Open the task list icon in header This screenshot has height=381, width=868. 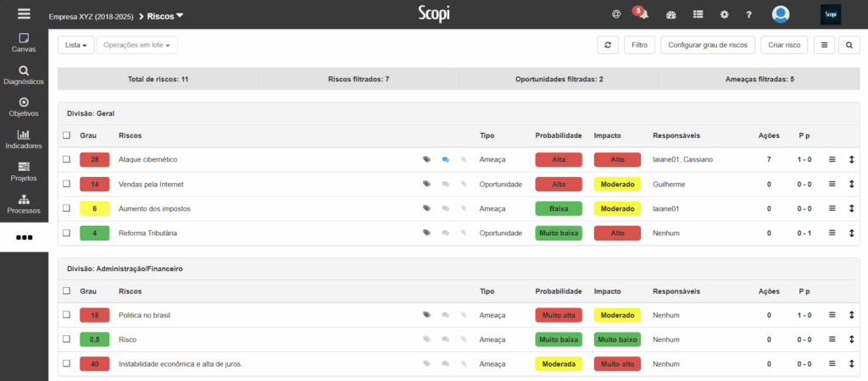698,15
